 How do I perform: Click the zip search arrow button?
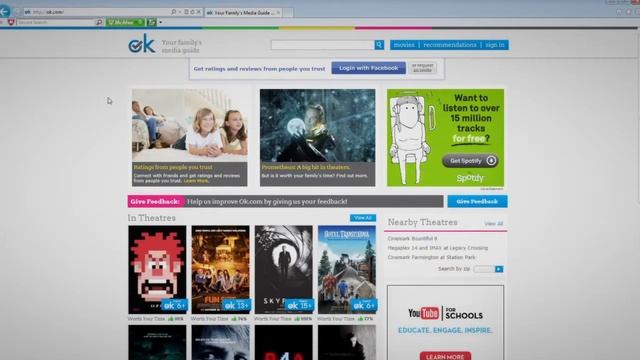(x=499, y=269)
